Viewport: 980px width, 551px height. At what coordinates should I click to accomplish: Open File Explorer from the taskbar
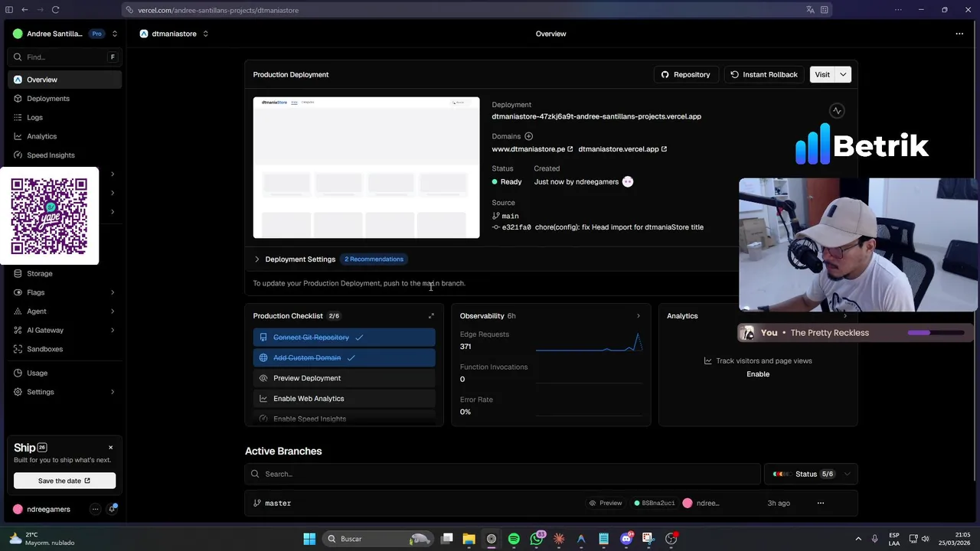point(469,539)
